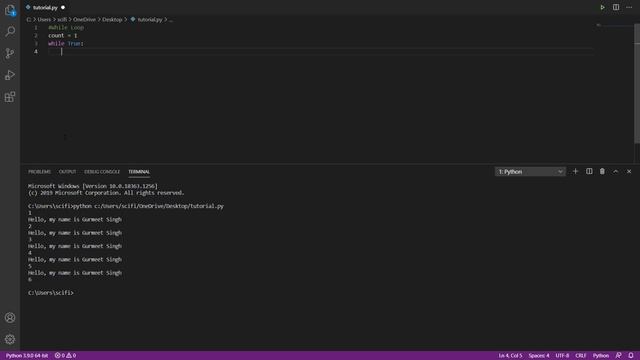
Task: Kill terminal with trash icon
Action: coord(602,171)
